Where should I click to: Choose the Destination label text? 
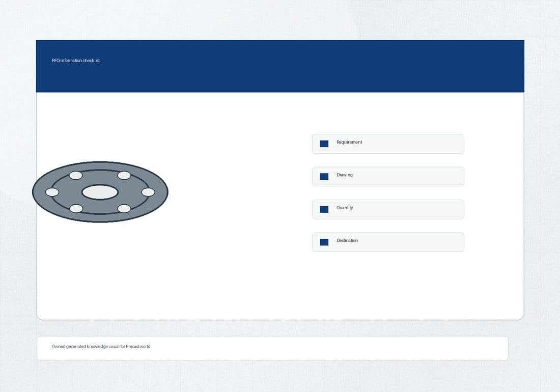click(x=347, y=241)
